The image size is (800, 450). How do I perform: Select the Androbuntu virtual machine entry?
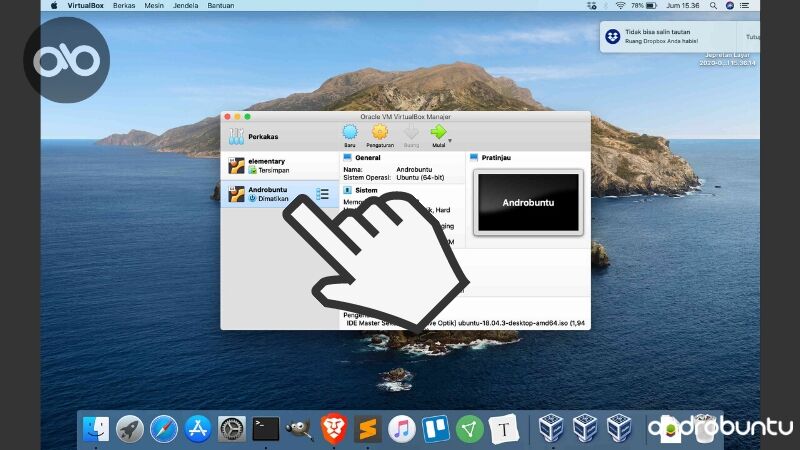[x=280, y=194]
